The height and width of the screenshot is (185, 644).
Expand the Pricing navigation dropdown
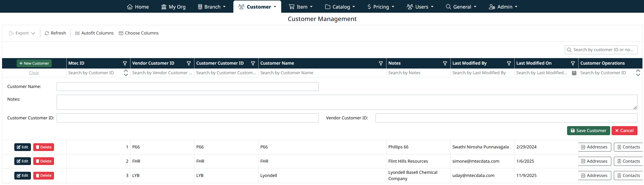click(381, 7)
